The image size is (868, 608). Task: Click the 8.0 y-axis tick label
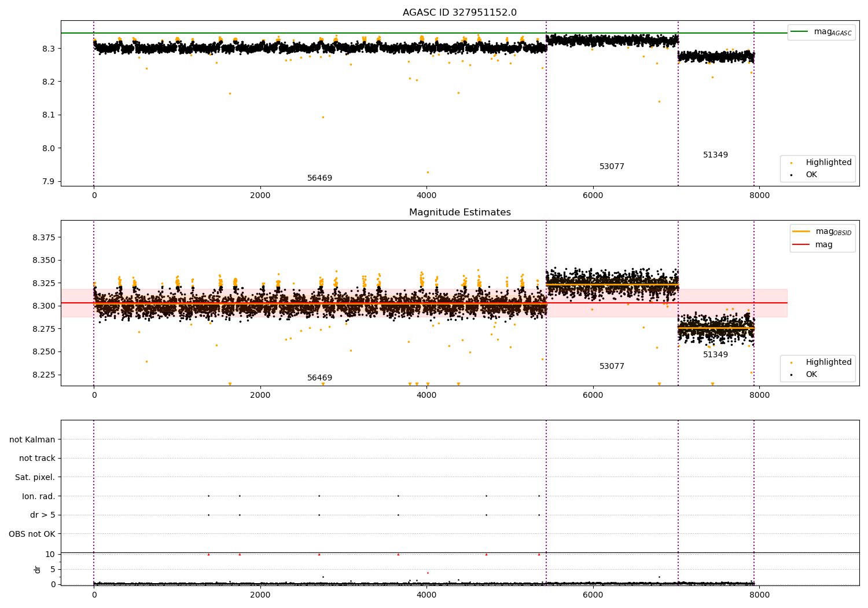coord(49,148)
